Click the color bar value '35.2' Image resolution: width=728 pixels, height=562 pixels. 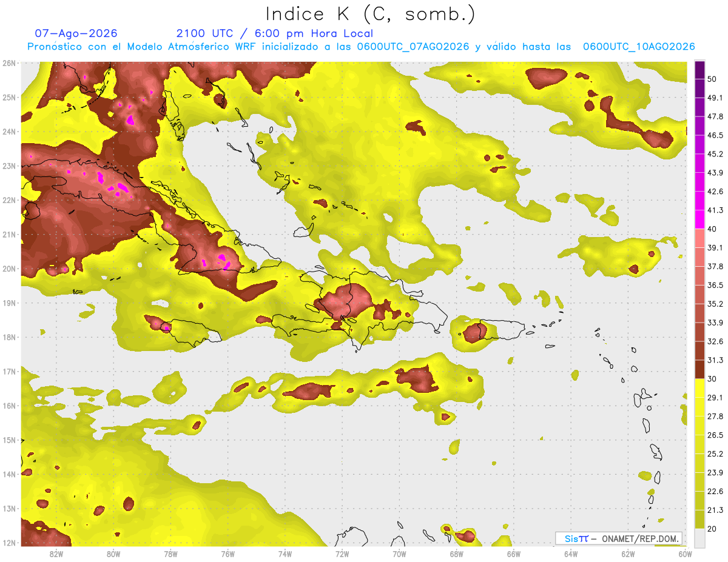pos(715,304)
